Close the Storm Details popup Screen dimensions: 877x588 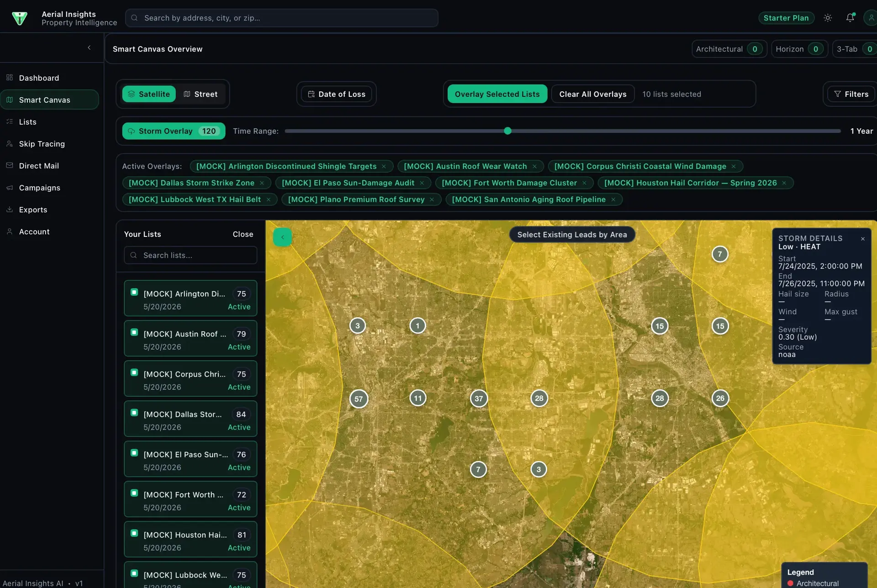862,239
